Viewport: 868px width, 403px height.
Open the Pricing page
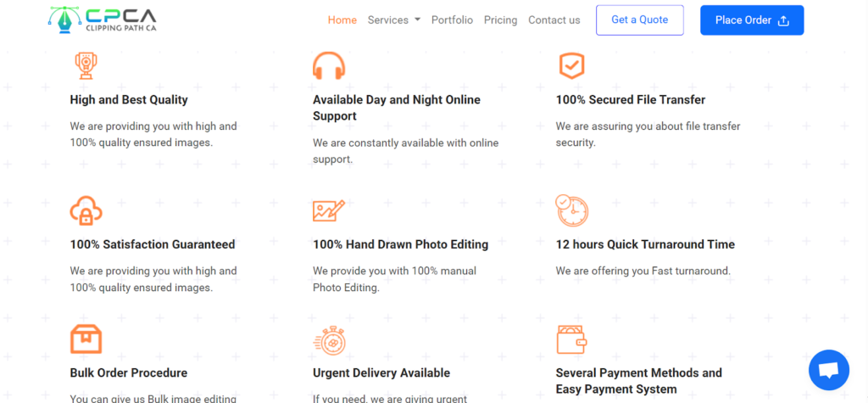(500, 20)
